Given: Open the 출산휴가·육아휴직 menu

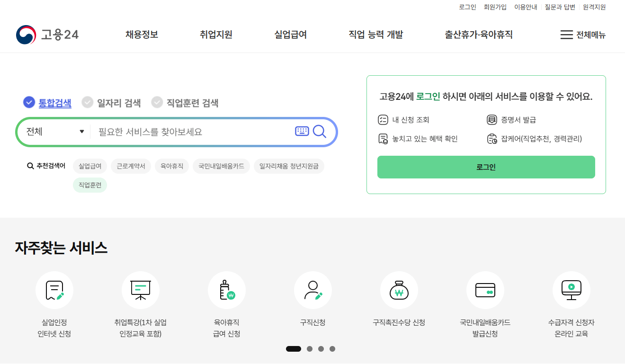Looking at the screenshot, I should pos(478,35).
